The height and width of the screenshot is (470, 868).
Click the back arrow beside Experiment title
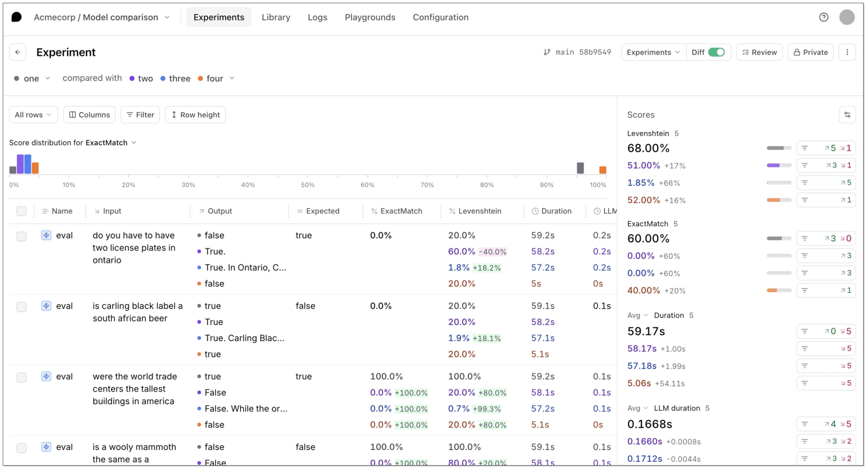(18, 52)
